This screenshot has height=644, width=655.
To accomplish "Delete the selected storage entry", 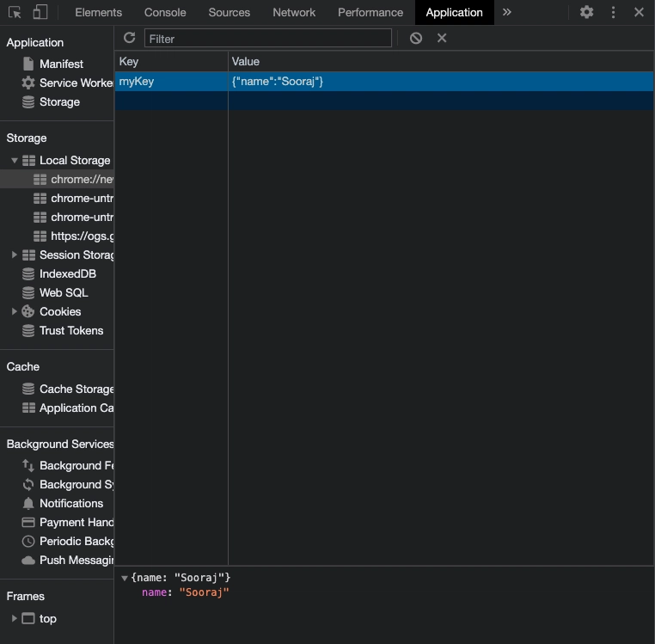I will point(442,38).
